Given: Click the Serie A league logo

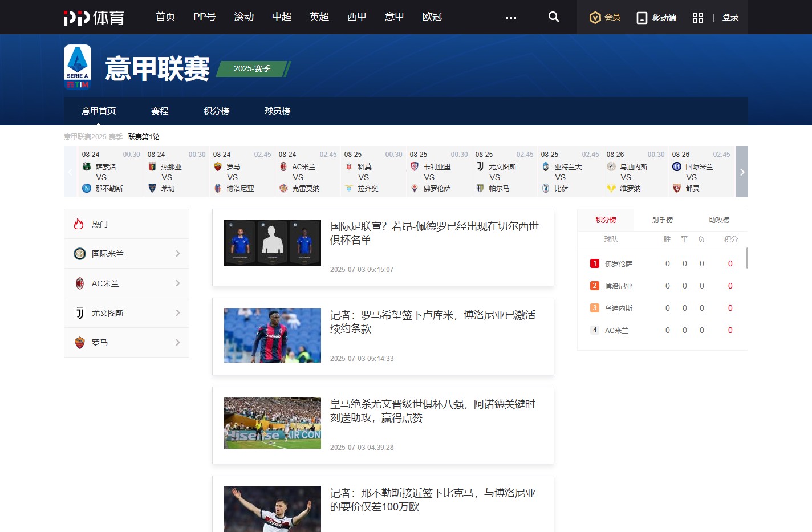Looking at the screenshot, I should point(78,67).
